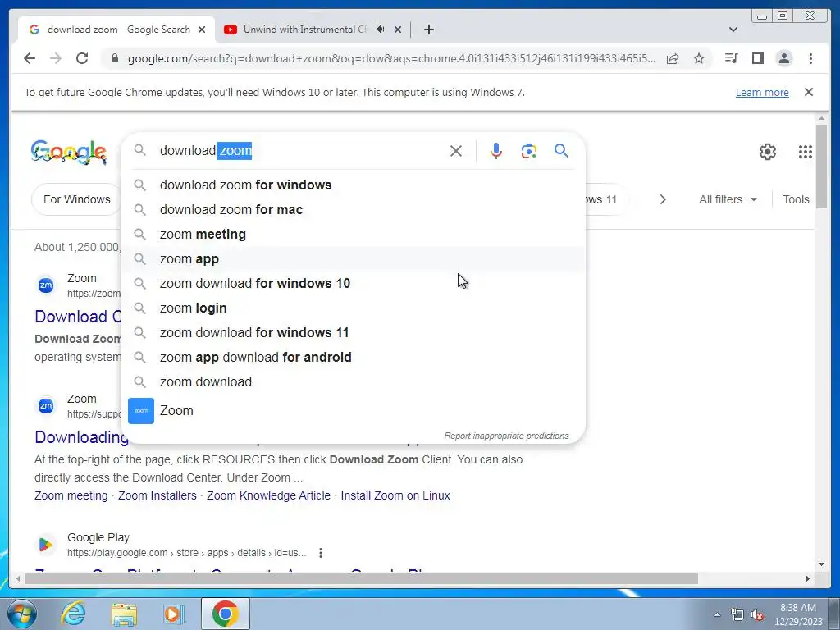Image resolution: width=840 pixels, height=630 pixels.
Task: Select zoom download for windows 10 suggestion
Action: [x=354, y=283]
